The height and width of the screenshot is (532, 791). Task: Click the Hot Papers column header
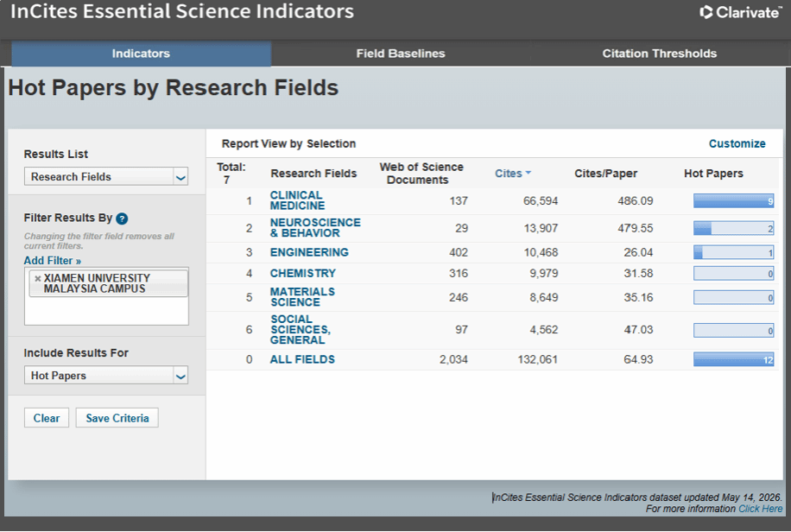pos(713,174)
